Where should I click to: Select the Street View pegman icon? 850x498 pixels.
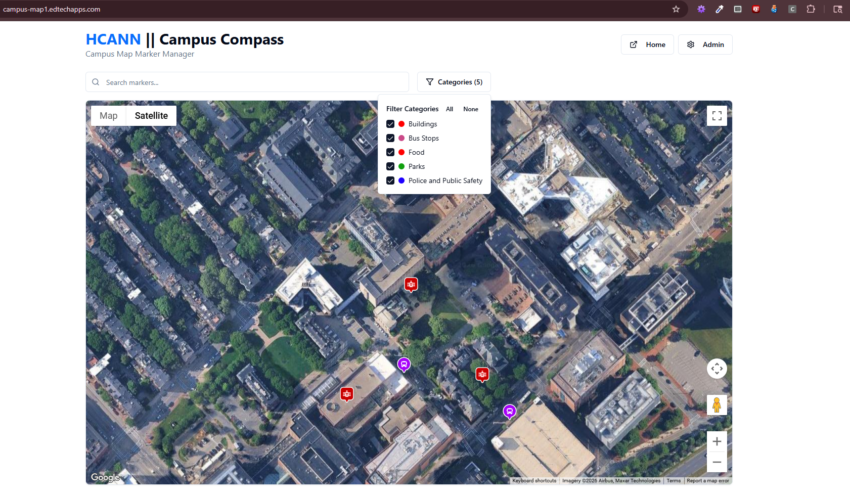(717, 405)
